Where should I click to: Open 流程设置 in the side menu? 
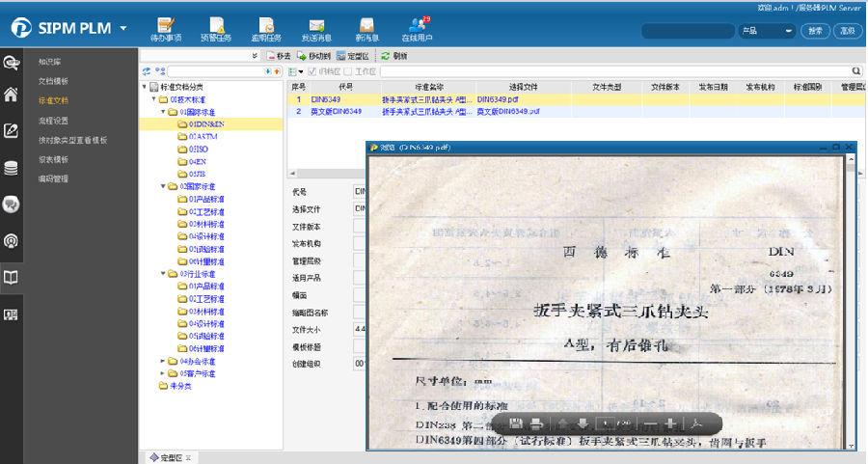53,121
